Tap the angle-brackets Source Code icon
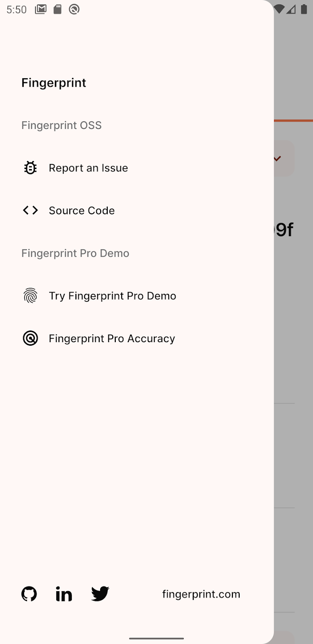 pyautogui.click(x=30, y=210)
